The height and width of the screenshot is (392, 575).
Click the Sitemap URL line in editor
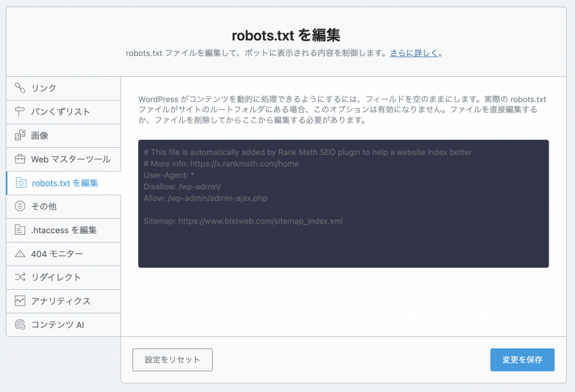[x=243, y=221]
